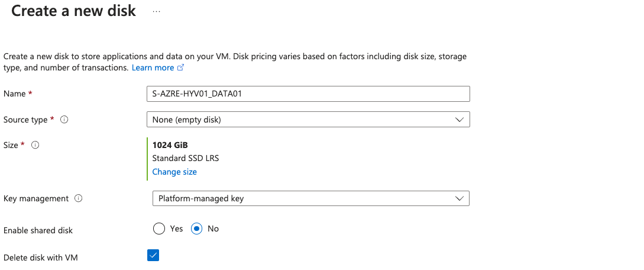Open the Learn more link
This screenshot has width=644, height=270.
click(x=153, y=68)
